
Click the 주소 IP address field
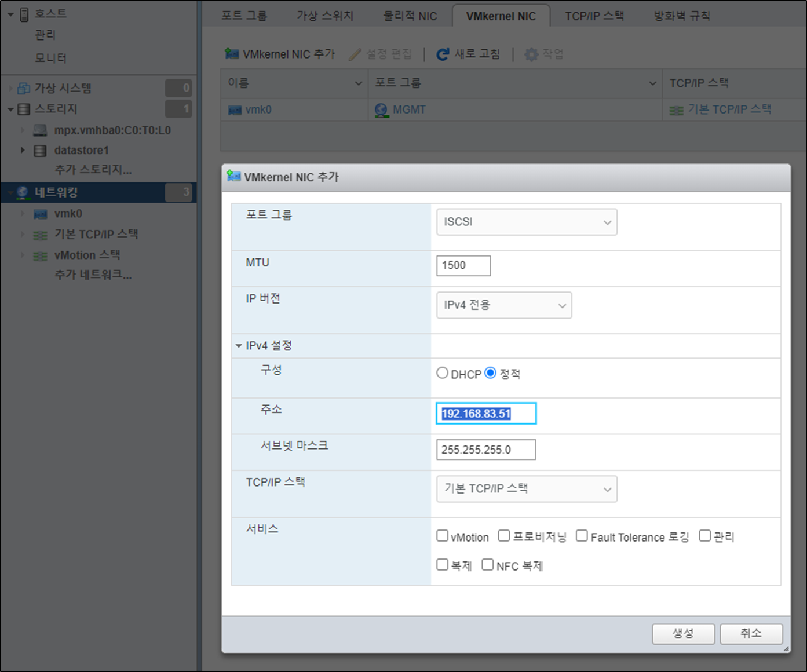[486, 414]
